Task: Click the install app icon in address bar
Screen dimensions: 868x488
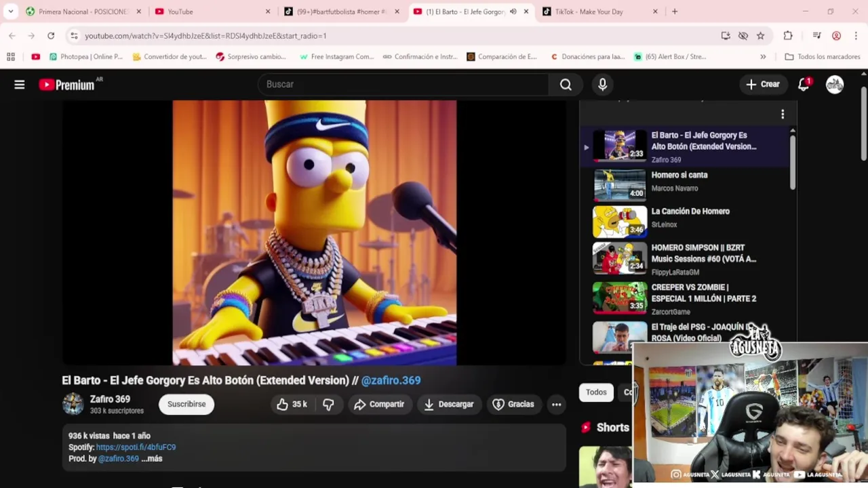Action: coord(726,35)
